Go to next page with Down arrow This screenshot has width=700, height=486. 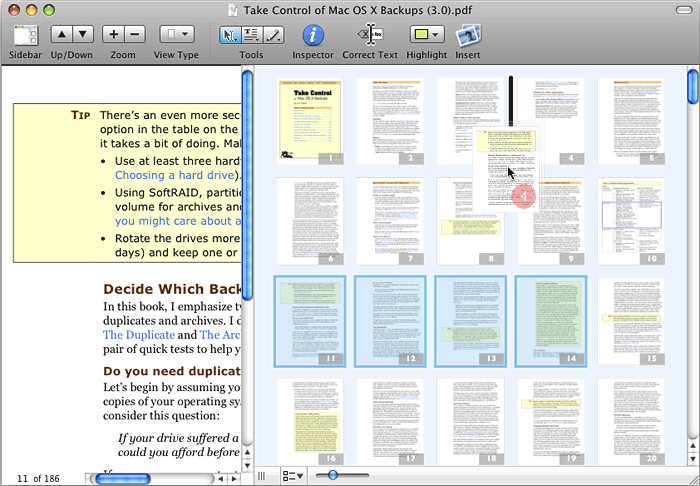point(83,34)
